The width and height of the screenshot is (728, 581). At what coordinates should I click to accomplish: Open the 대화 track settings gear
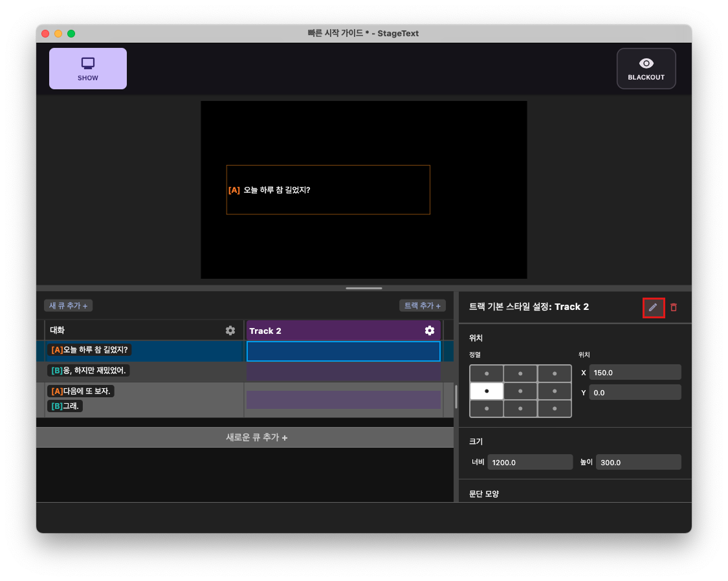tap(230, 330)
